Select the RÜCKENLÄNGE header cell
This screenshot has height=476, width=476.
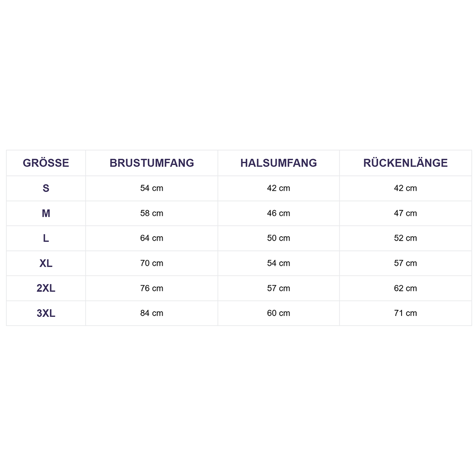pyautogui.click(x=405, y=163)
